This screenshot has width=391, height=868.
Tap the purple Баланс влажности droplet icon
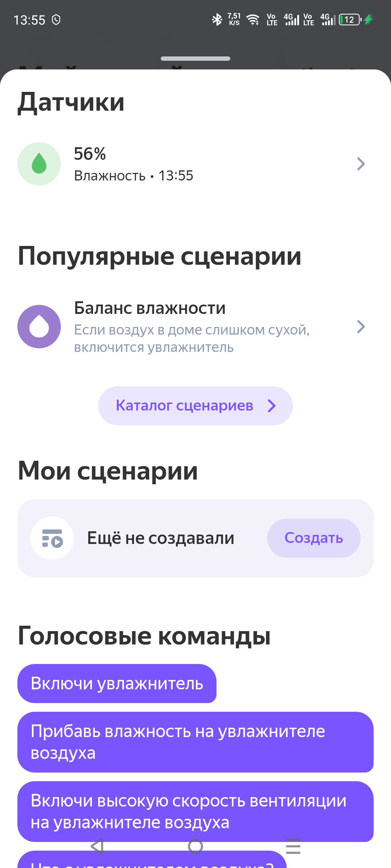click(39, 327)
